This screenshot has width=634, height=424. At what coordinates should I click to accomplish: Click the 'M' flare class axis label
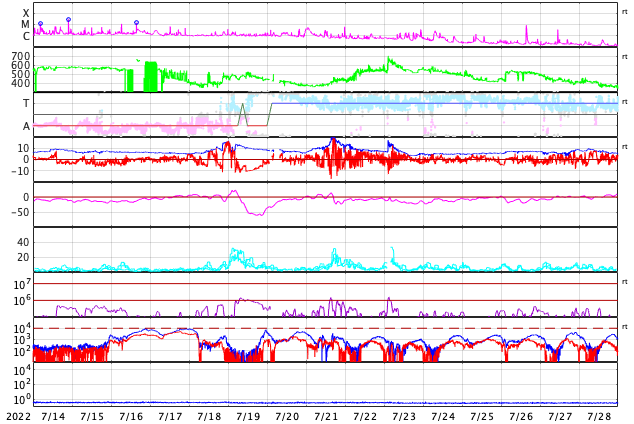(x=25, y=25)
